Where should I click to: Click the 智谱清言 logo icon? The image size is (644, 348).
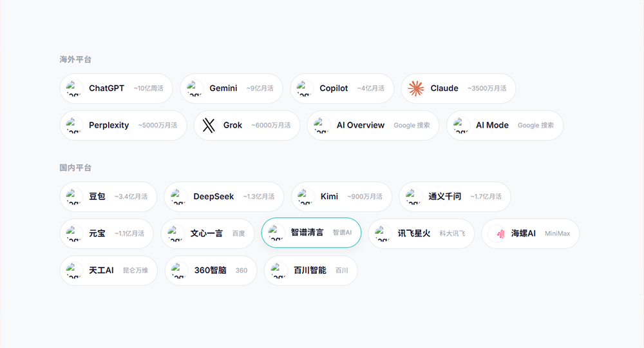click(276, 233)
